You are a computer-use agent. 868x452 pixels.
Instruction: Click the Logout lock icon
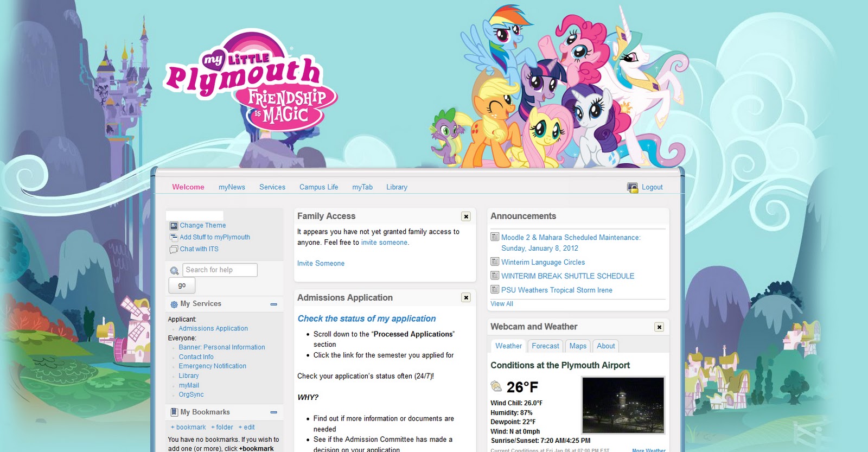(633, 187)
